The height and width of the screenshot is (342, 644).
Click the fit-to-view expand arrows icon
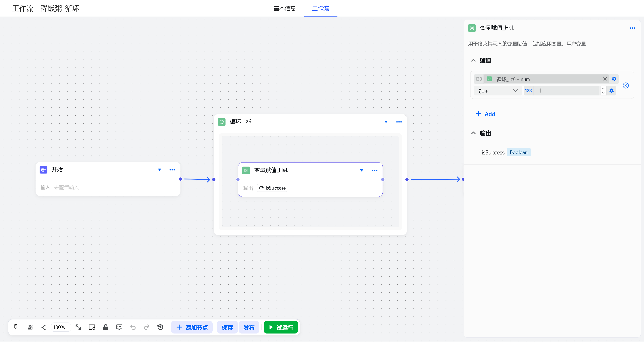pos(78,327)
